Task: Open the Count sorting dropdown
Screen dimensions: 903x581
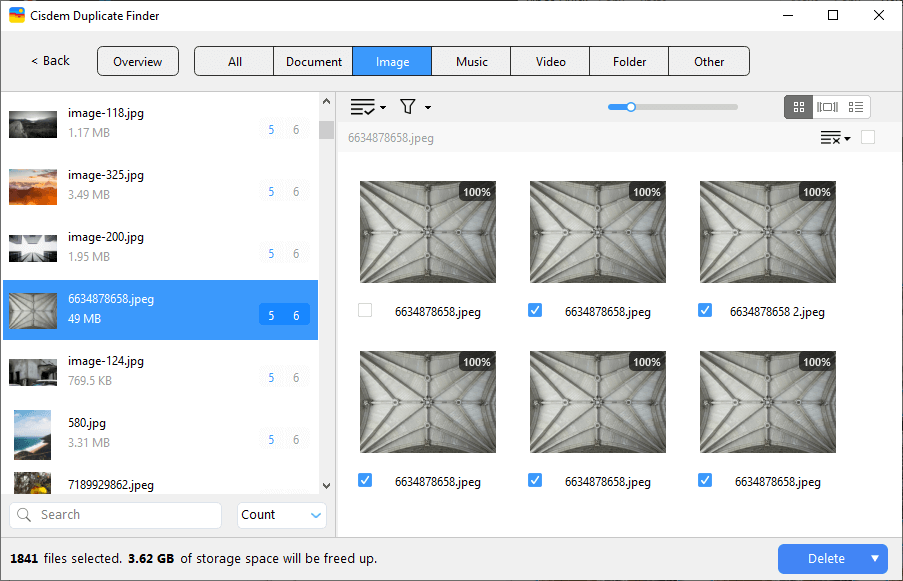Action: [281, 515]
